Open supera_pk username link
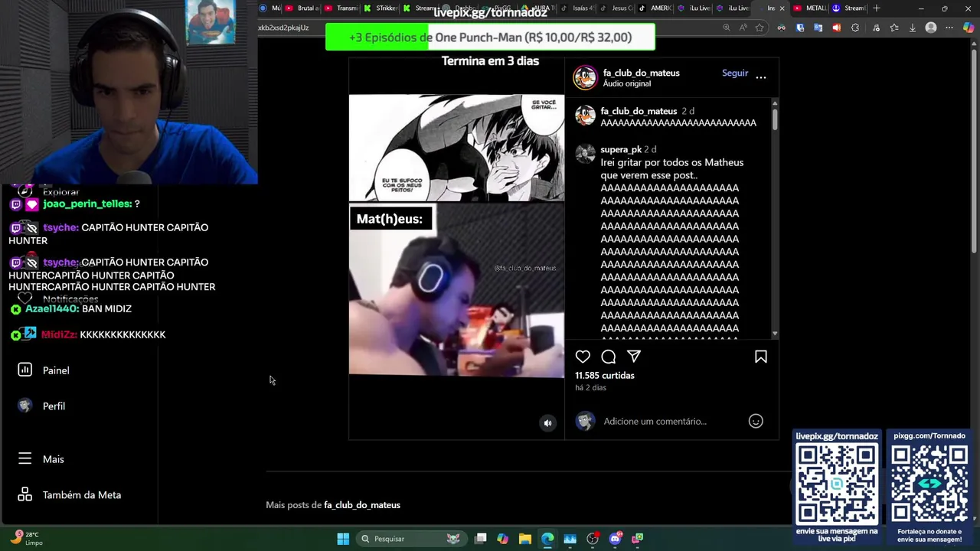Image resolution: width=980 pixels, height=551 pixels. (621, 149)
